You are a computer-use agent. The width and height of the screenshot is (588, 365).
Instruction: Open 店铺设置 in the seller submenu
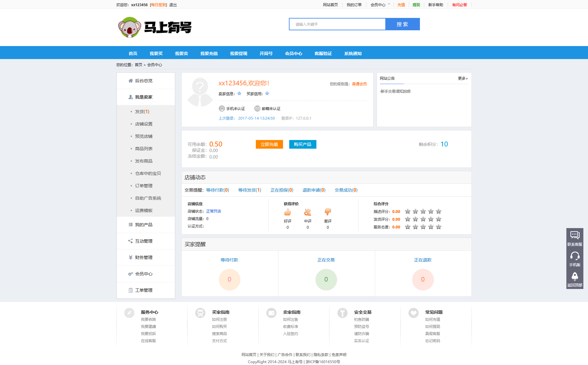[x=144, y=124]
